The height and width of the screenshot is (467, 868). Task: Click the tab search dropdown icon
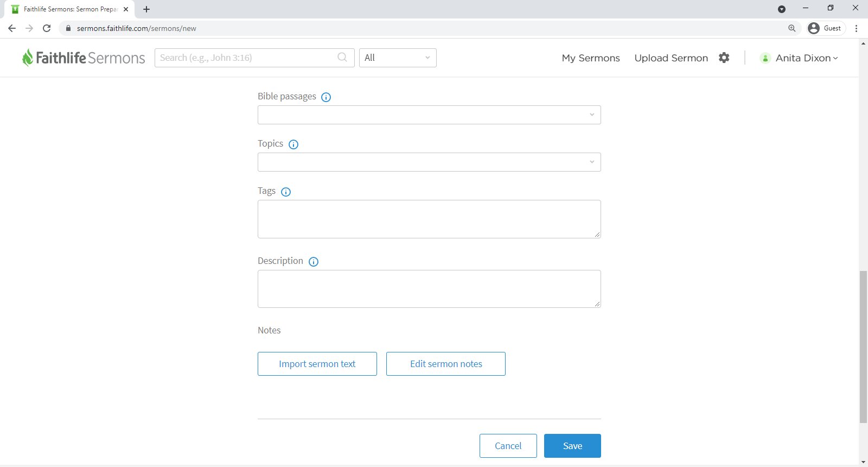click(x=782, y=9)
